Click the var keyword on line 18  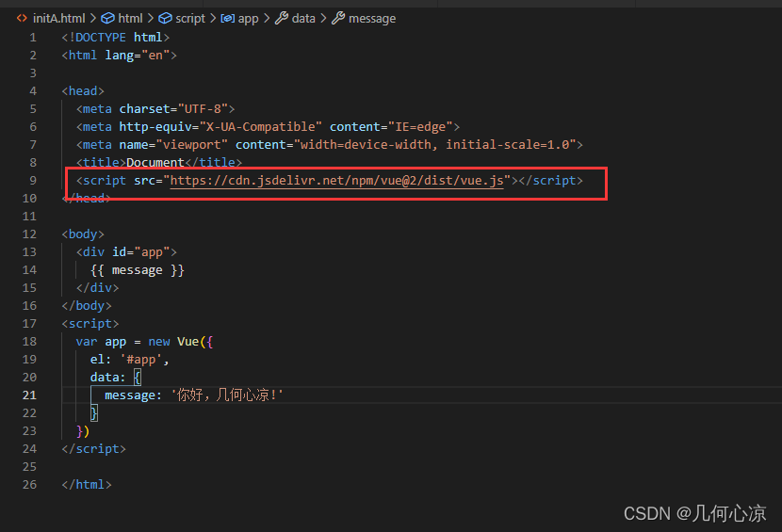87,342
